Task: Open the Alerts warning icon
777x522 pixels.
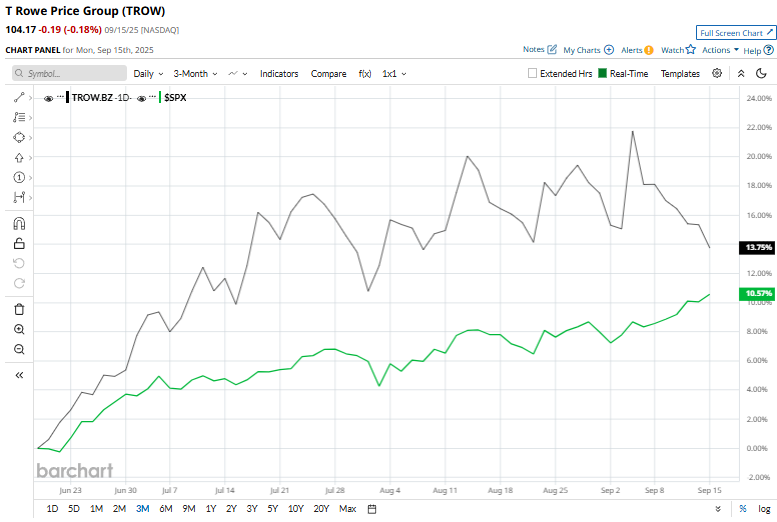Action: tap(649, 50)
